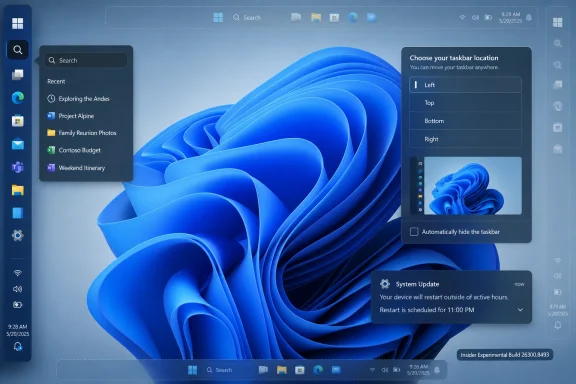Viewport: 576px width, 384px height.
Task: Select Left taskbar location
Action: (465, 85)
